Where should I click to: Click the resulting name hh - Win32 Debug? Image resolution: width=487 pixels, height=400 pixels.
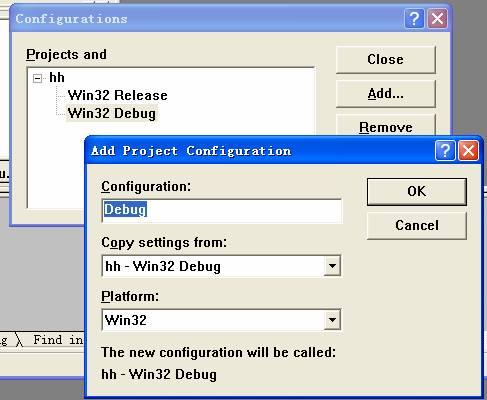pos(159,374)
